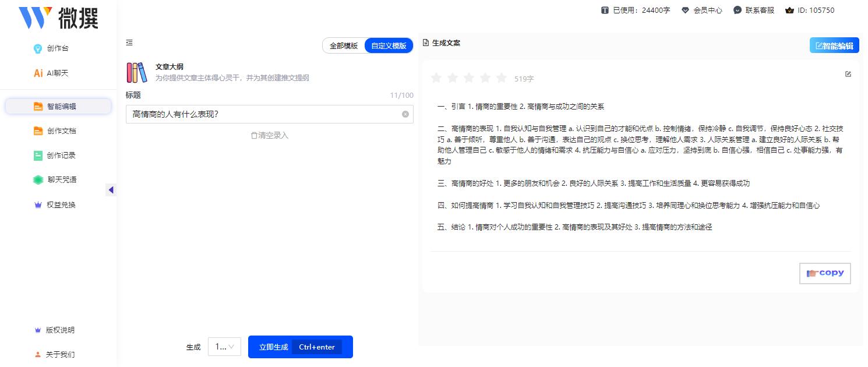Open 联系客服 customer service chat icon
Screen dimensions: 868x367
739,10
